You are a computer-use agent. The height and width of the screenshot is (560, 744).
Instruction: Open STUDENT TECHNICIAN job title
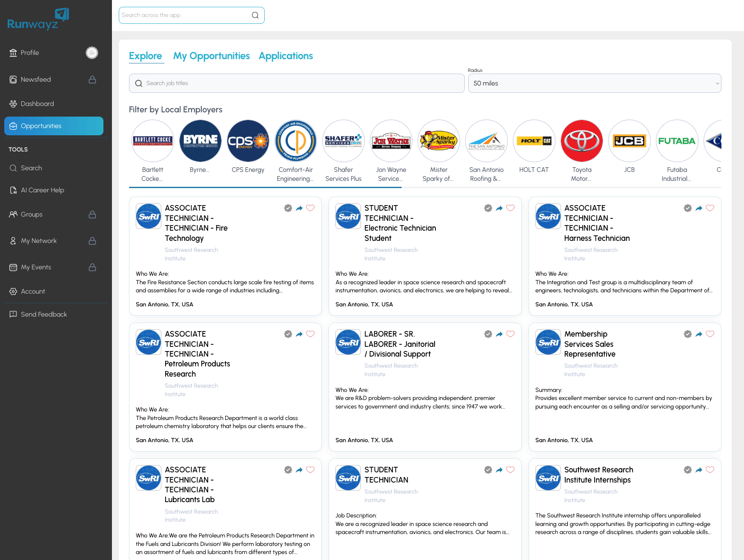pyautogui.click(x=386, y=475)
